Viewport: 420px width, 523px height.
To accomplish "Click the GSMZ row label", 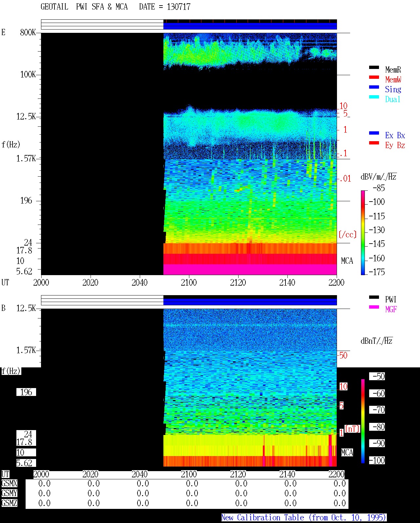I will click(x=10, y=503).
